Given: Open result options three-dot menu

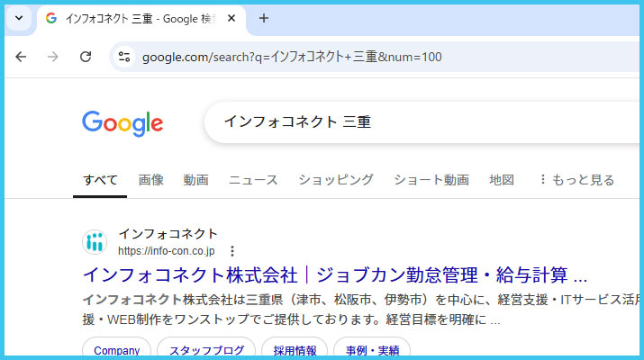Looking at the screenshot, I should pos(232,251).
